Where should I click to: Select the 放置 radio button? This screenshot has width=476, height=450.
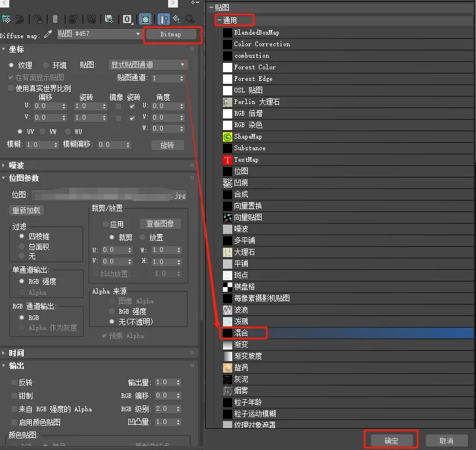(142, 237)
